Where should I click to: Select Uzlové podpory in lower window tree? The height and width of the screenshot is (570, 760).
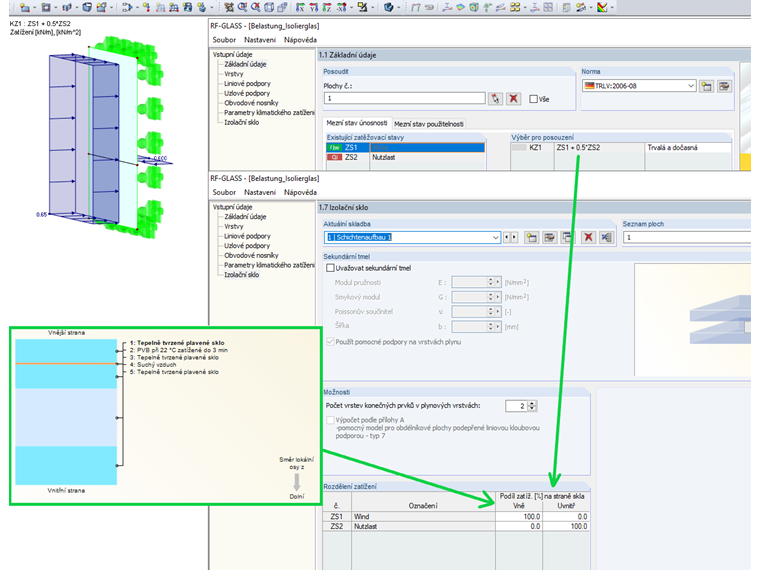click(x=247, y=246)
